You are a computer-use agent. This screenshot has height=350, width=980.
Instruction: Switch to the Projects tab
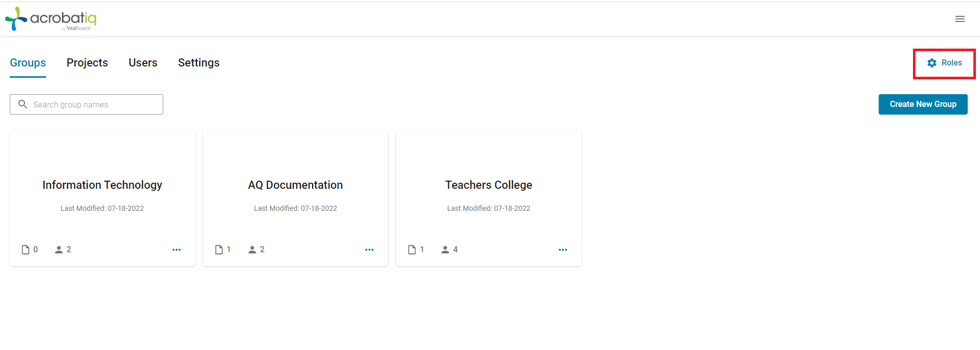point(87,62)
